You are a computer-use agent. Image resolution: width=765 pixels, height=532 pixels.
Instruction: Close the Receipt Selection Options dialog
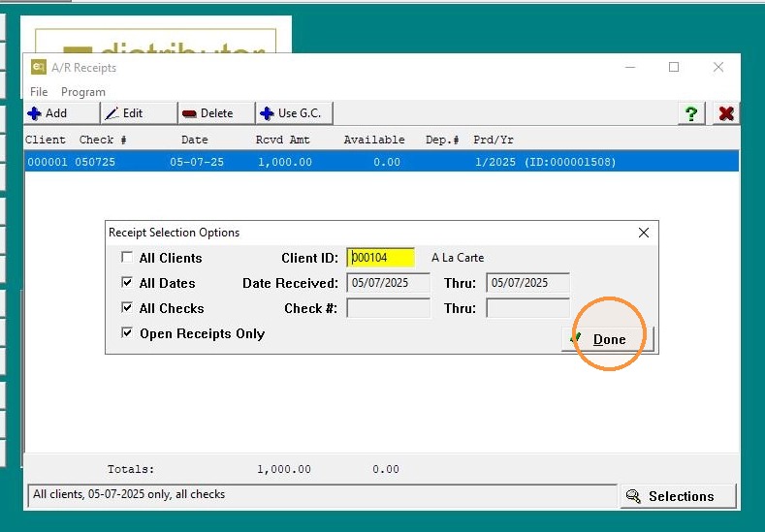click(x=644, y=233)
